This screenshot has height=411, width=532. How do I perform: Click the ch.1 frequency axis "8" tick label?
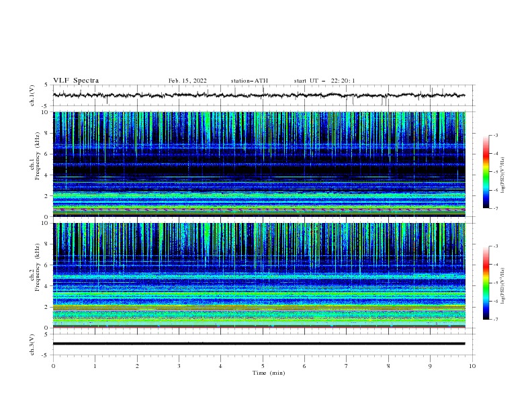pyautogui.click(x=46, y=133)
